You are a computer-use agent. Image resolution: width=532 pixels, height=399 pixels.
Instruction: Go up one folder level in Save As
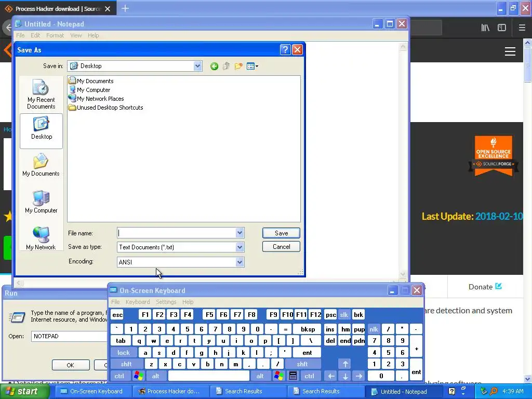tap(227, 66)
